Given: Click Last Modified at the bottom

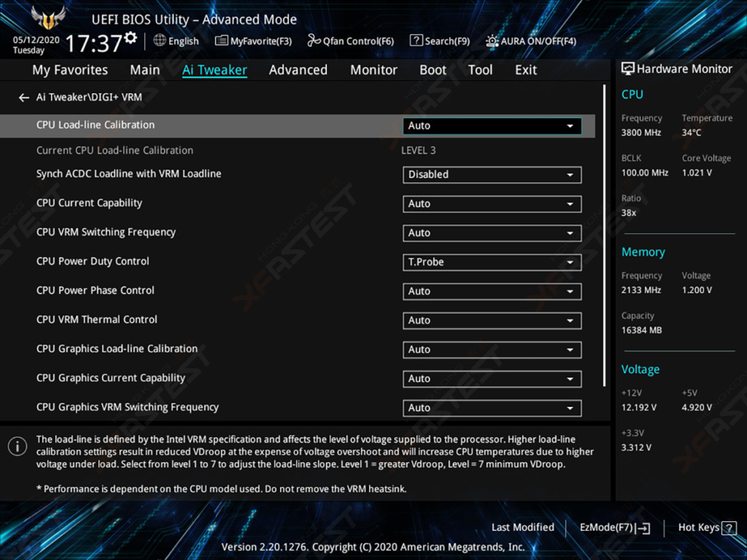Looking at the screenshot, I should coord(522,528).
